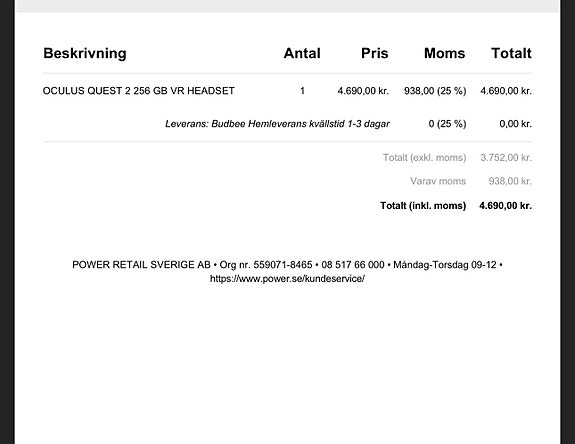575x444 pixels.
Task: Click the Antal column header
Action: (x=302, y=53)
